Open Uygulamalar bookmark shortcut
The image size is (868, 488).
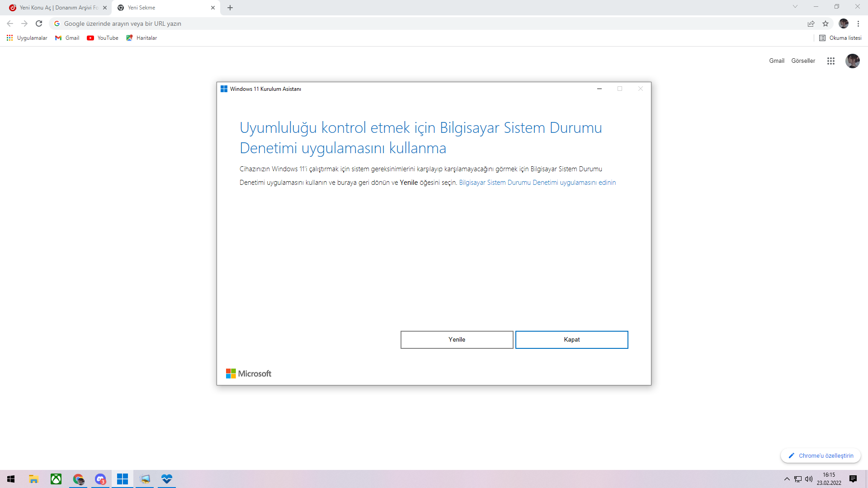click(27, 38)
